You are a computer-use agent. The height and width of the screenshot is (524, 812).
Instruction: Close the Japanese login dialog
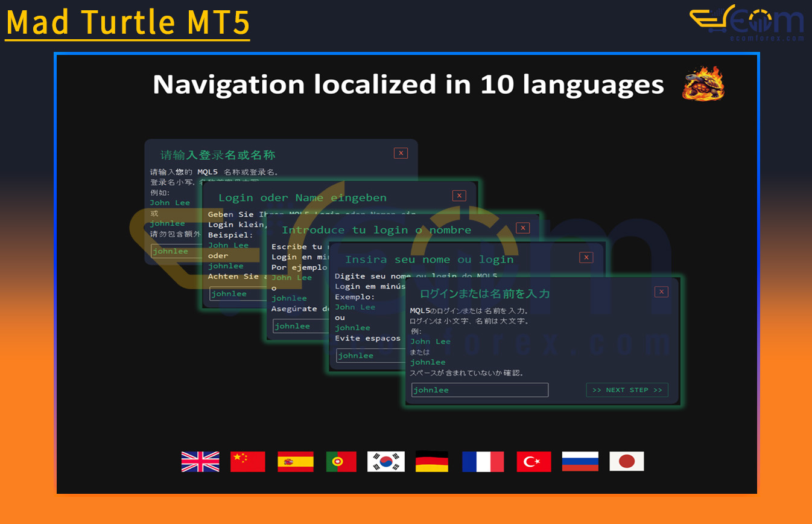click(x=661, y=292)
